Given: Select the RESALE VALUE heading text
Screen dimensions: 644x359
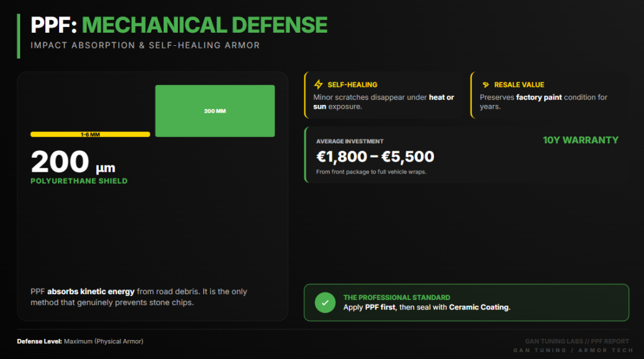Looking at the screenshot, I should tap(519, 84).
